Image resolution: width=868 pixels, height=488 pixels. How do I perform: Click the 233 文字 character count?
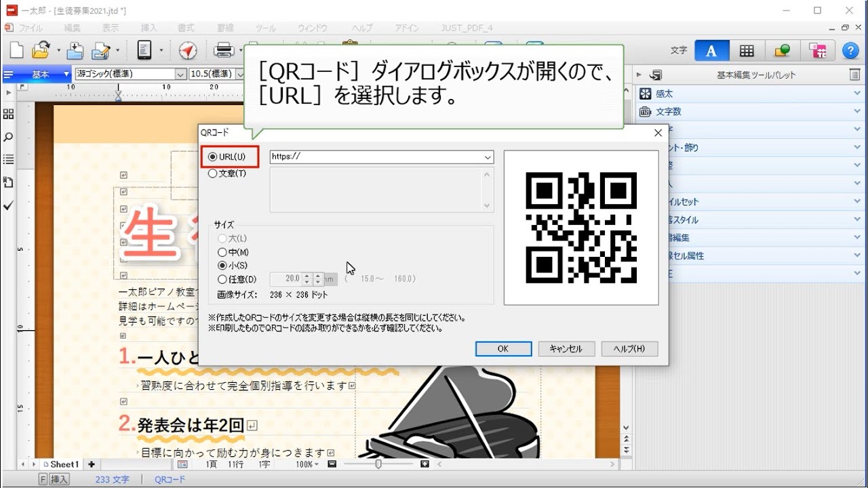(112, 480)
